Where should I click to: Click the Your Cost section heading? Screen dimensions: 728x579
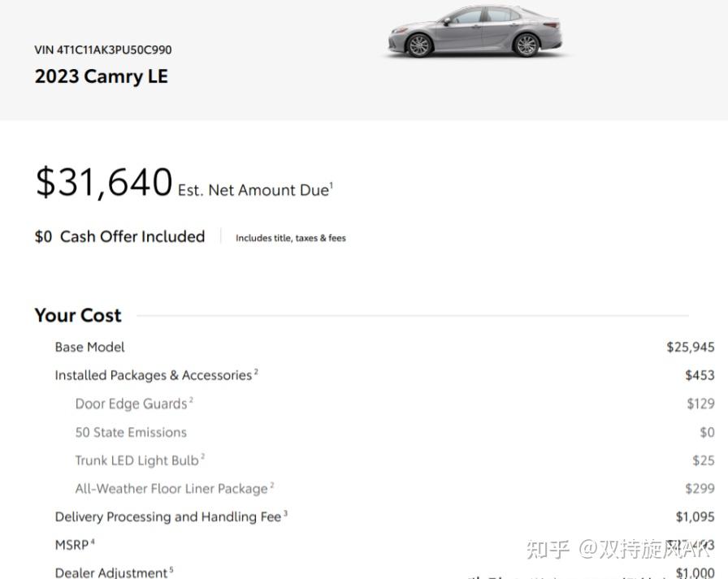tap(78, 315)
